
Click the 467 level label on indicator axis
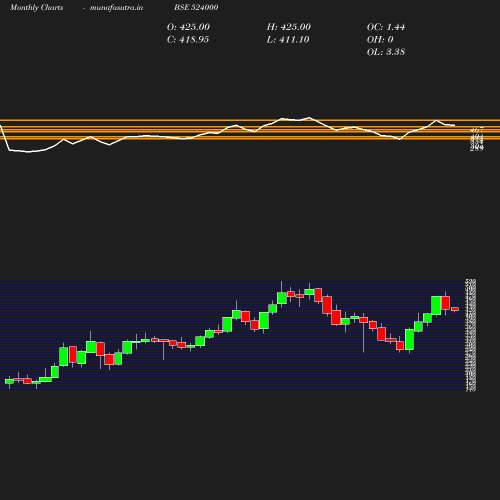click(x=477, y=130)
